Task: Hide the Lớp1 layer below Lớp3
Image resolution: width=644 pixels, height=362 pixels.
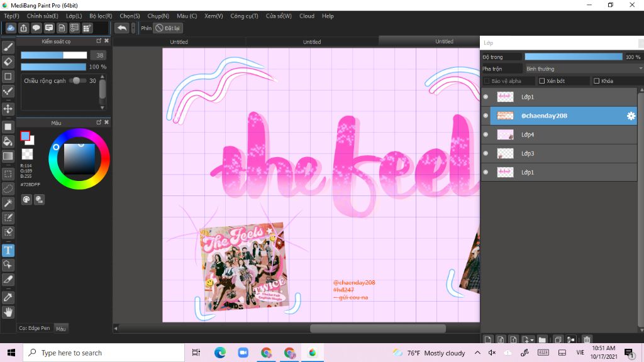Action: pyautogui.click(x=486, y=172)
